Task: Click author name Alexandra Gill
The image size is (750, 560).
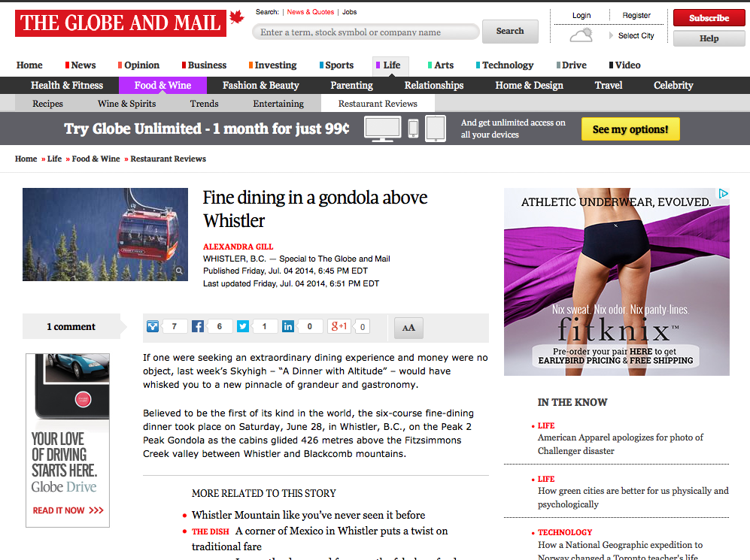Action: (238, 247)
